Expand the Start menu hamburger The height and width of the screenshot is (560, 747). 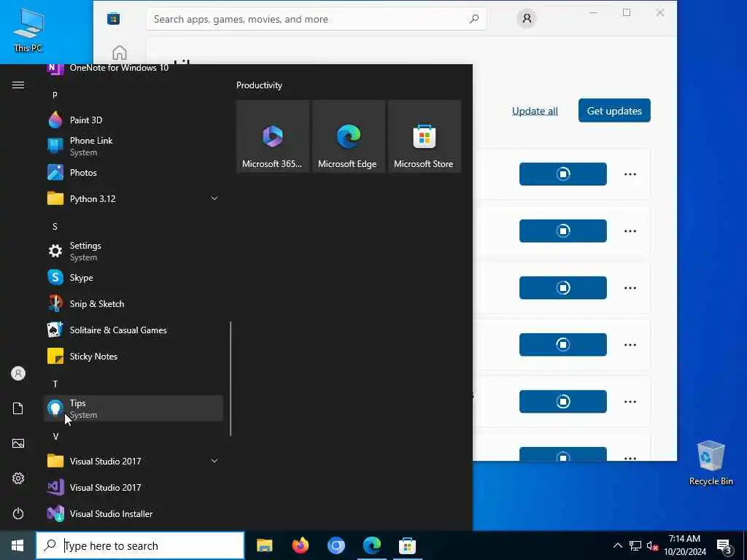click(x=18, y=85)
